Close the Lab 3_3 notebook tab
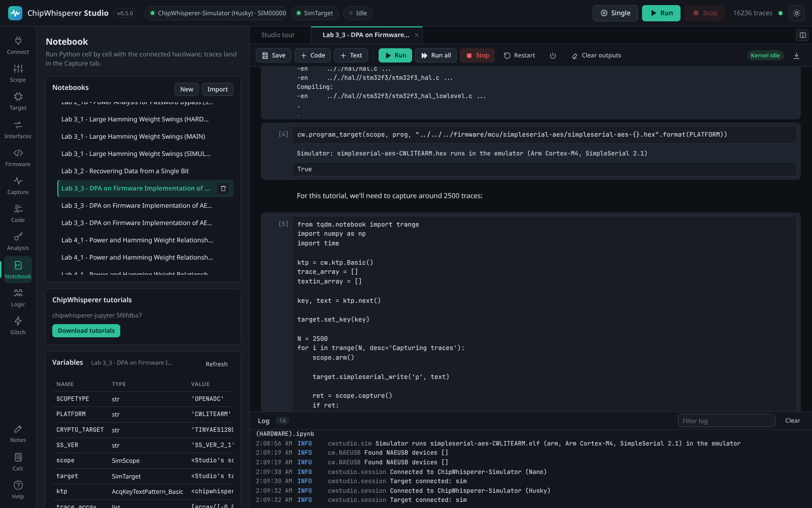This screenshot has height=508, width=812. [x=417, y=35]
